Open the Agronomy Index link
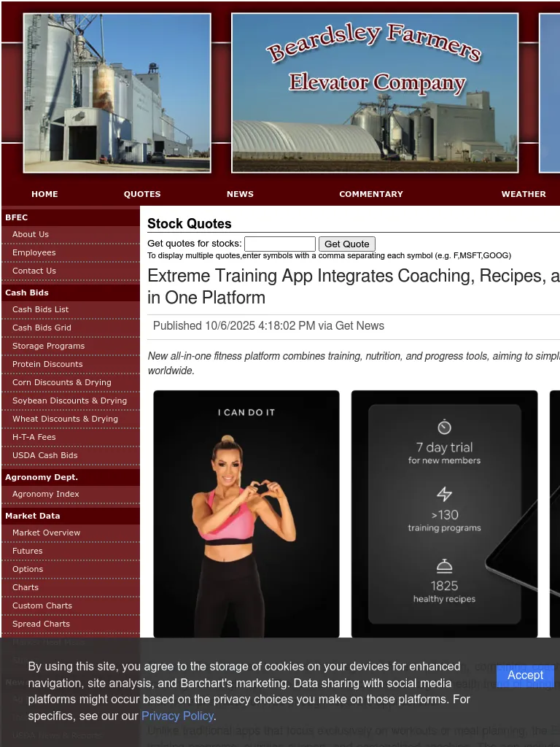This screenshot has height=747, width=560. tap(46, 494)
